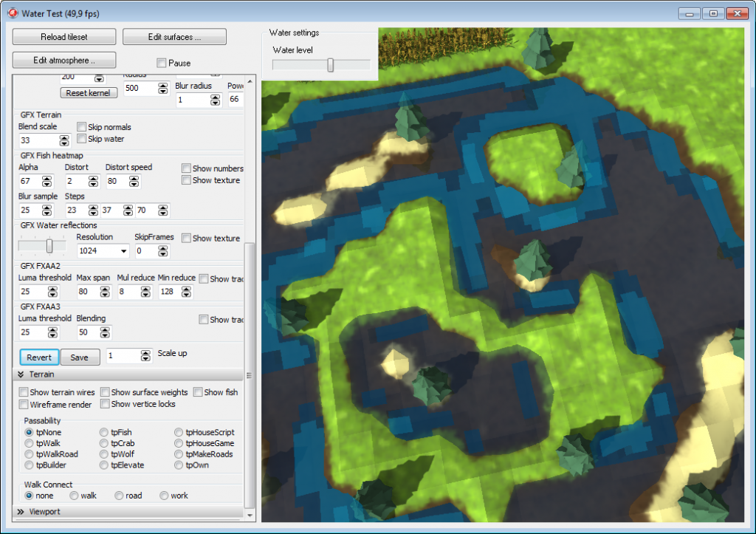Open the Resolution dropdown showing 1024

(x=103, y=251)
